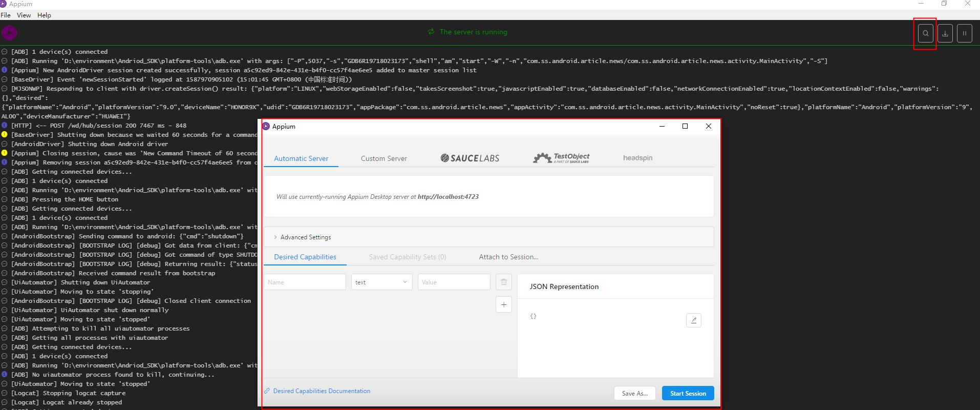Image resolution: width=980 pixels, height=410 pixels.
Task: Open the View menu
Action: (24, 15)
